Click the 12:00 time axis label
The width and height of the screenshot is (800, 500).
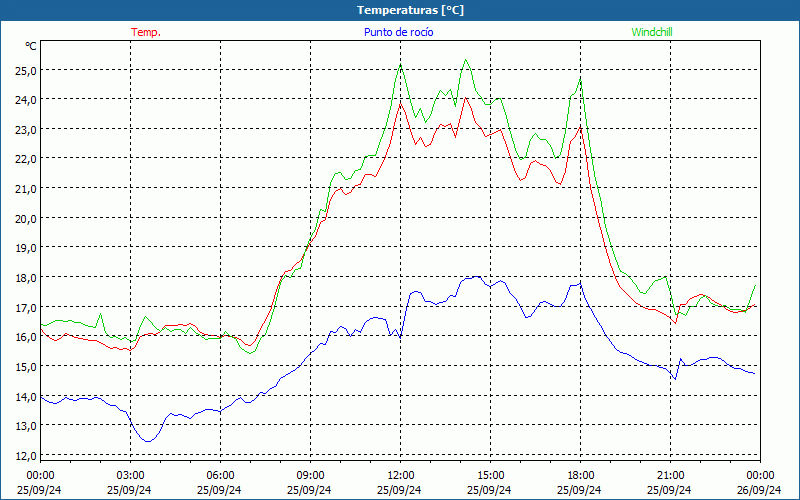(401, 476)
